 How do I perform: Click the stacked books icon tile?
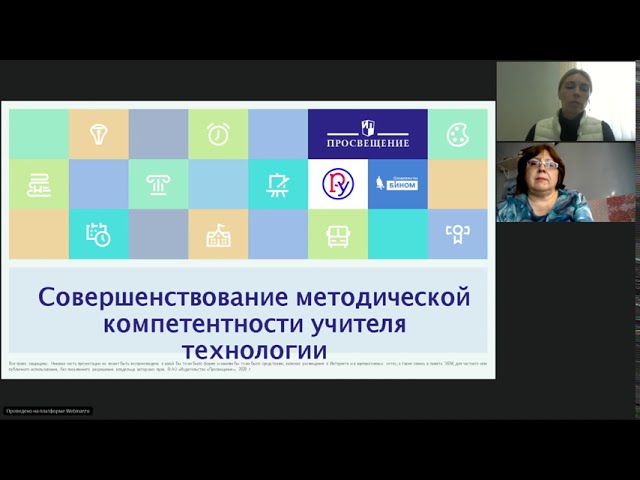[39, 184]
